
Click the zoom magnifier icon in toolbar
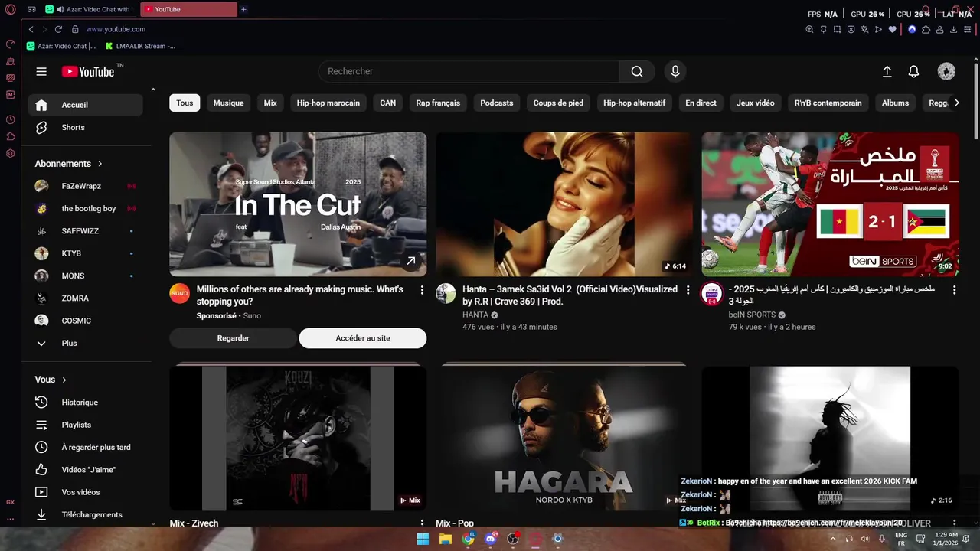click(x=809, y=29)
